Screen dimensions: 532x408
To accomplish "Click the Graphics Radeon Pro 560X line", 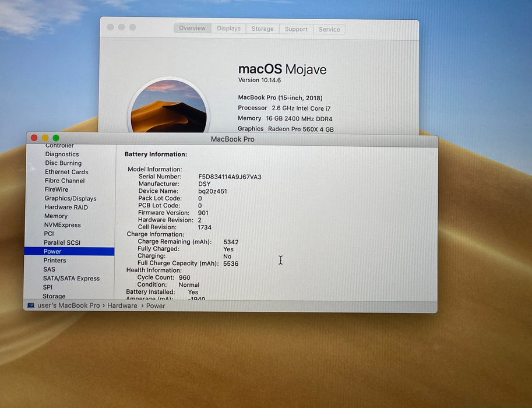I will 286,129.
